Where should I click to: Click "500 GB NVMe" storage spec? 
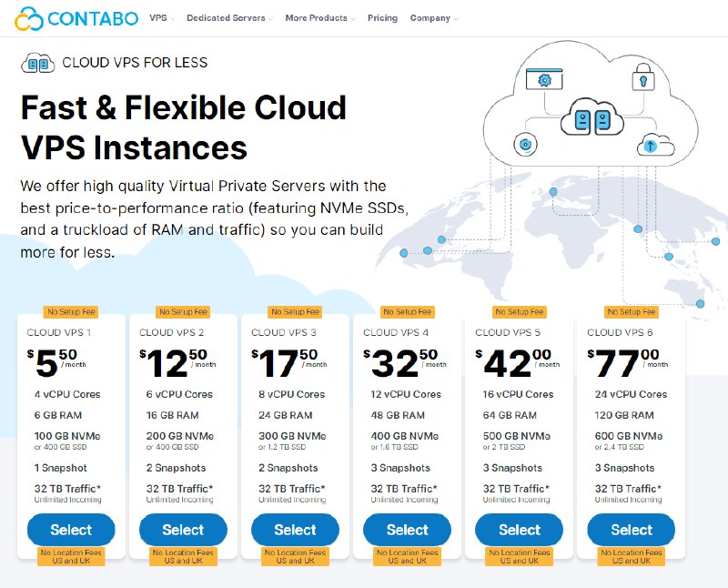(516, 436)
